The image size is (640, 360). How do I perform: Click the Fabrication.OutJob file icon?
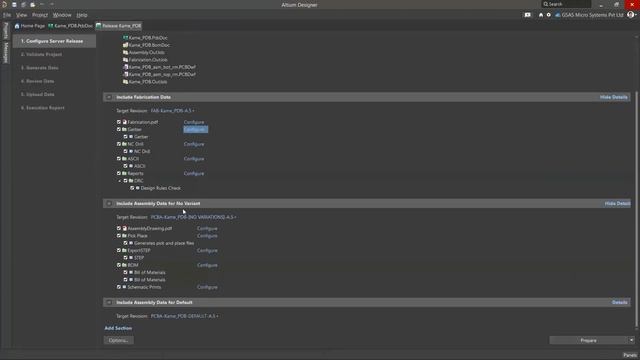click(x=125, y=60)
